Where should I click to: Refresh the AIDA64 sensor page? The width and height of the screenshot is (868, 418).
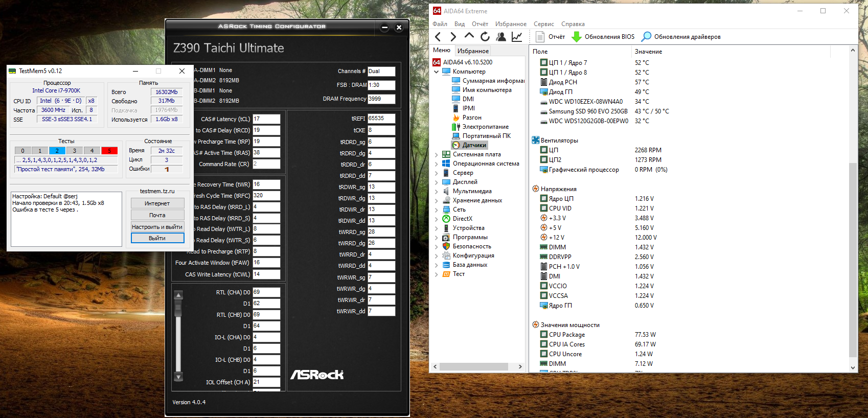(485, 36)
